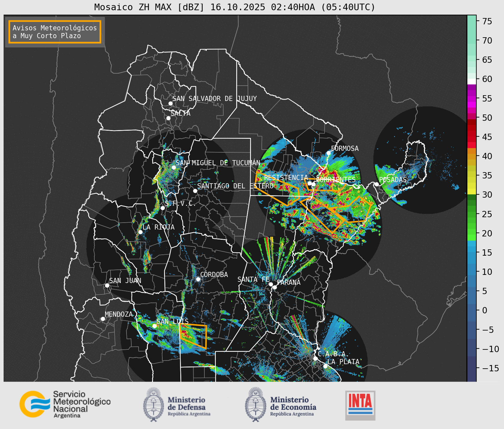Click the INTA logo
This screenshot has height=429, width=504.
click(360, 405)
